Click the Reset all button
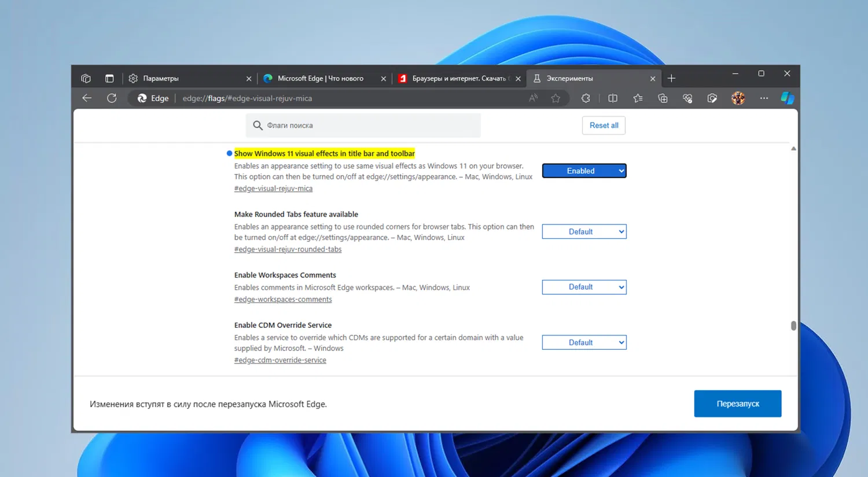 [604, 125]
